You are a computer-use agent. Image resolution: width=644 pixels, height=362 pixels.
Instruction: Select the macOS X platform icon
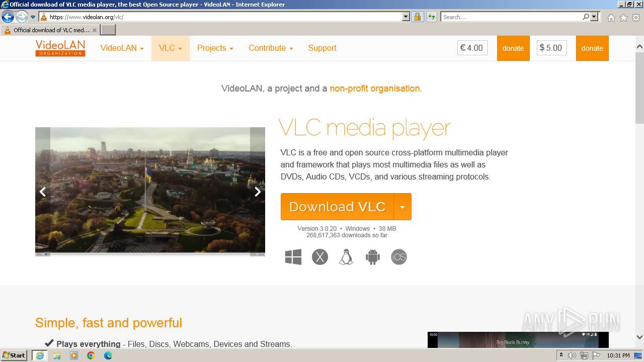[320, 257]
